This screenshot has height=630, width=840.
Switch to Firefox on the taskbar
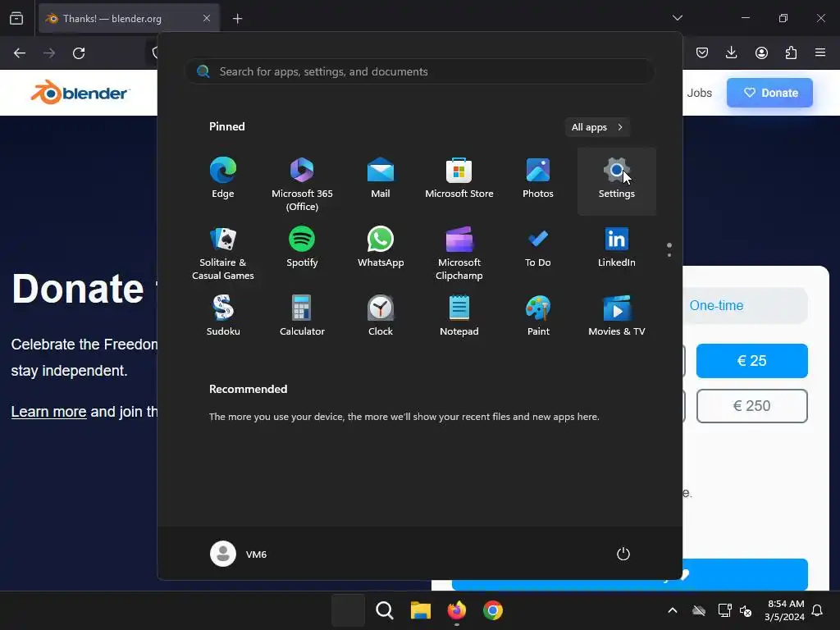click(456, 610)
